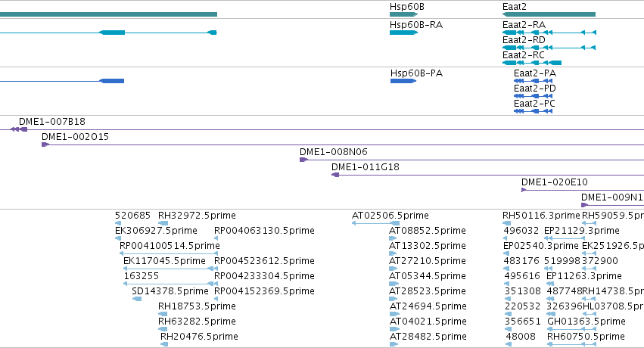Select the EK117045.5prime EST label

164,260
